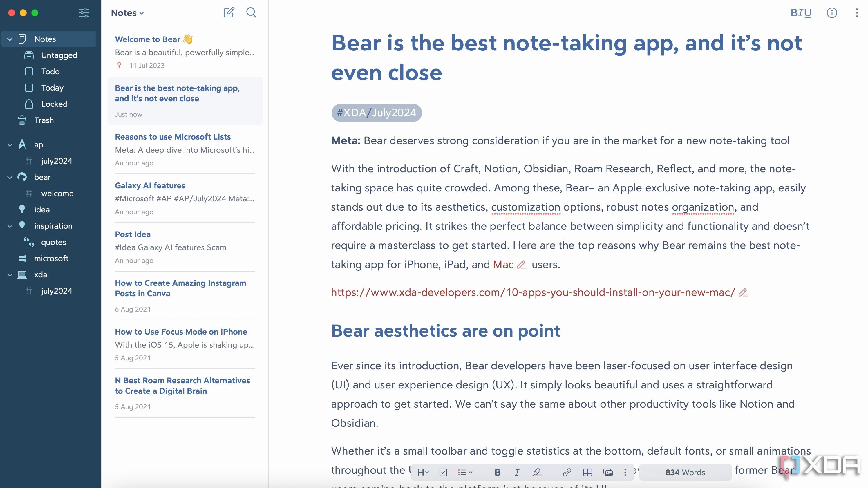This screenshot has height=488, width=868.
Task: Open extra toolbar options vertical dots
Action: pos(625,472)
